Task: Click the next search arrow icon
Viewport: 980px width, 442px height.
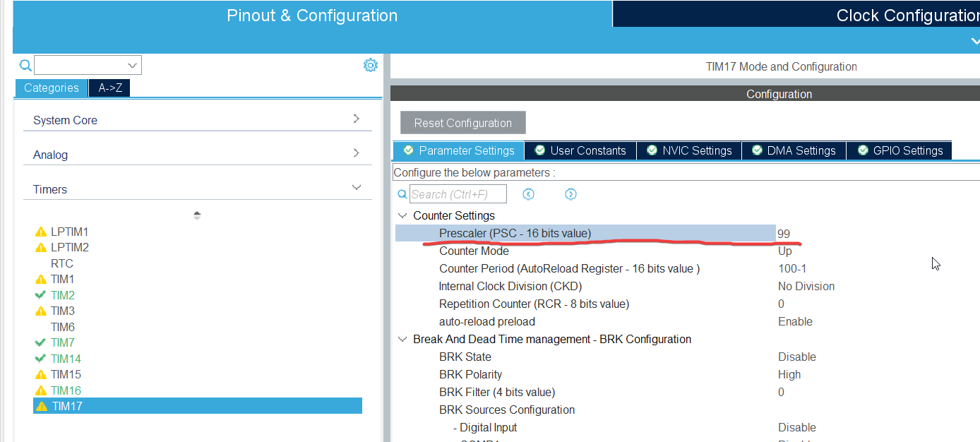Action: (x=570, y=193)
